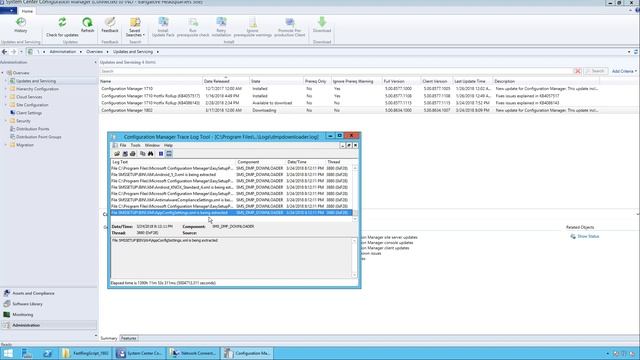Toggle the Show details icon in Trace Log toolbar
Image resolution: width=640 pixels, height=360 pixels.
pyautogui.click(x=169, y=154)
